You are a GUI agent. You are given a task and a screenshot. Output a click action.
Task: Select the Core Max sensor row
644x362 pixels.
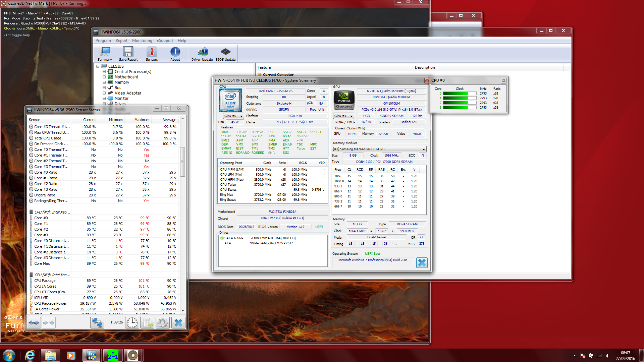pyautogui.click(x=103, y=263)
